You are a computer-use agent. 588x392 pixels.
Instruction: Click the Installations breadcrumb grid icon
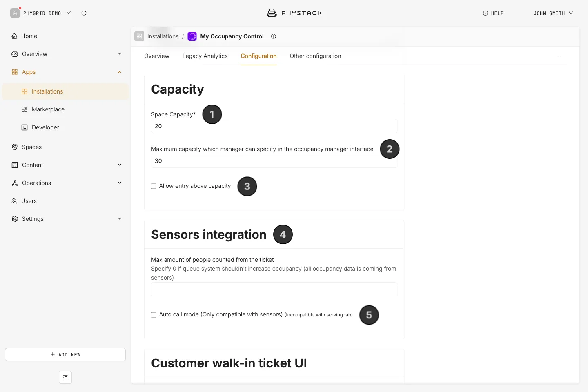tap(139, 36)
